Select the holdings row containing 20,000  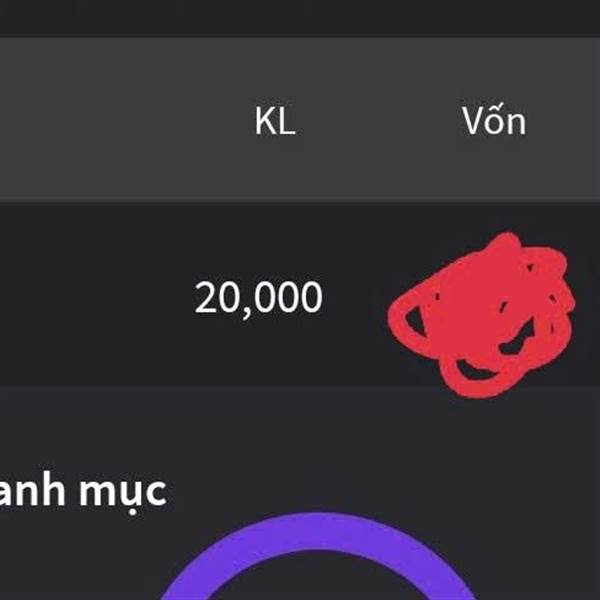click(300, 297)
